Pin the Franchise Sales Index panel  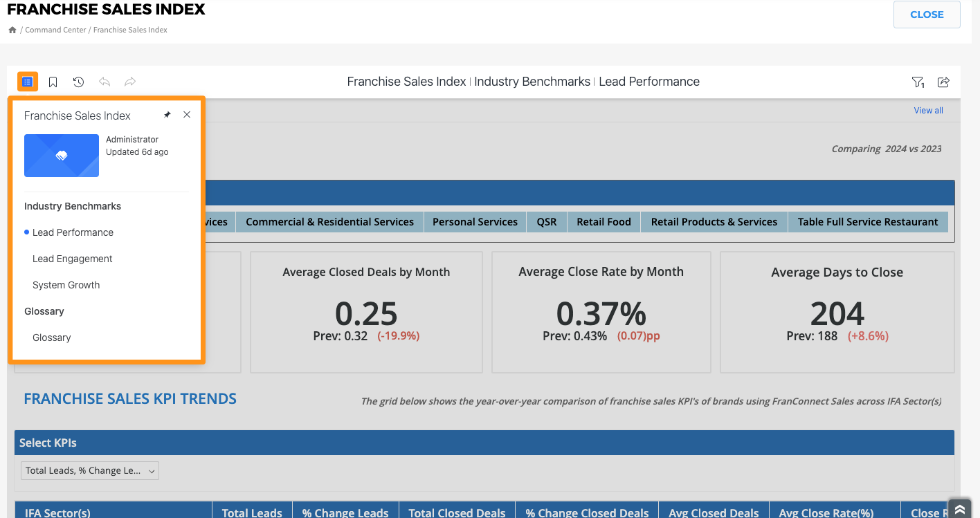coord(167,115)
